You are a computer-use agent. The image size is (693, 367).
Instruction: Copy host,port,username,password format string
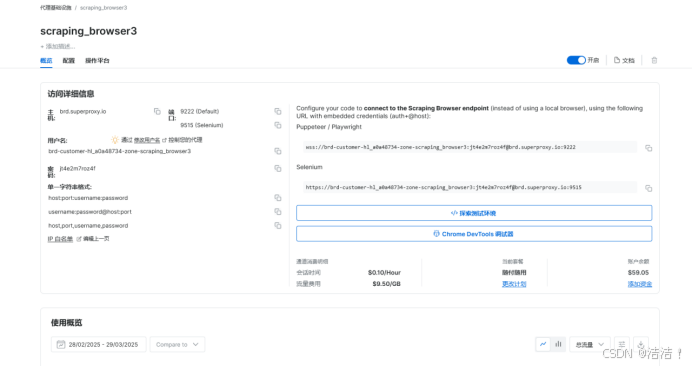(278, 226)
